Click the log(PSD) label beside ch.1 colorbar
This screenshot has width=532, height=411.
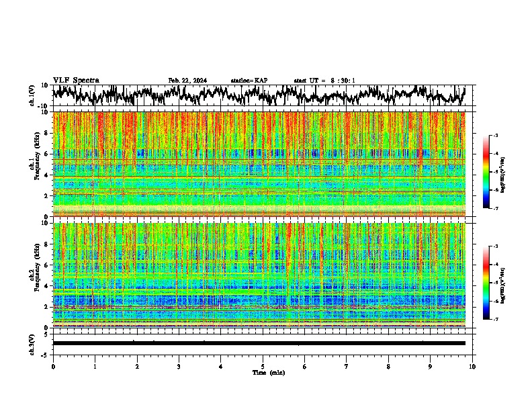pos(504,175)
